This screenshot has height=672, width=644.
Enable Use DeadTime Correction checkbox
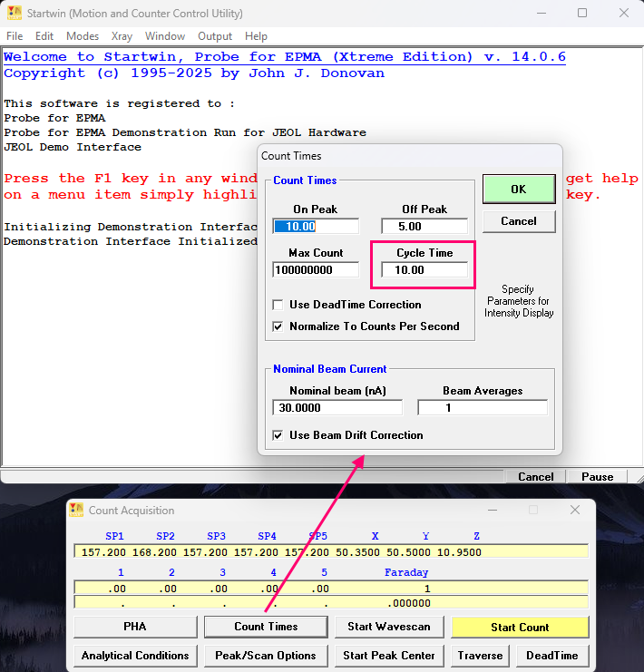[x=279, y=305]
